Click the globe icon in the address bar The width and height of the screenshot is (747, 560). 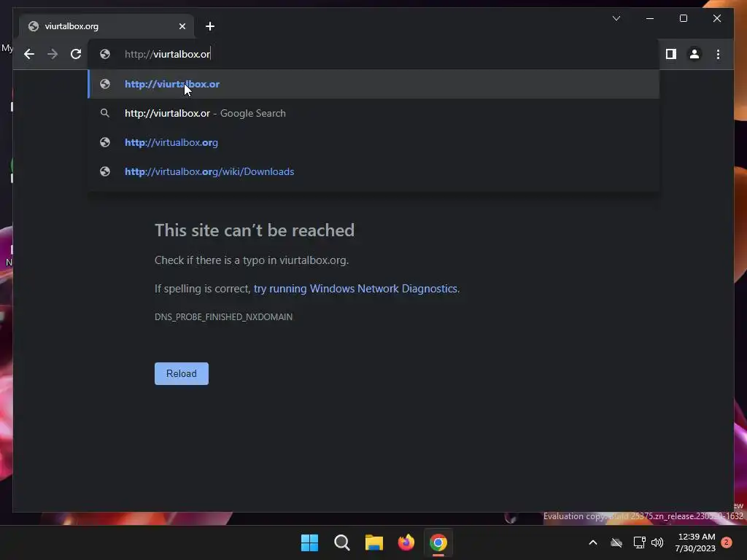click(x=105, y=54)
